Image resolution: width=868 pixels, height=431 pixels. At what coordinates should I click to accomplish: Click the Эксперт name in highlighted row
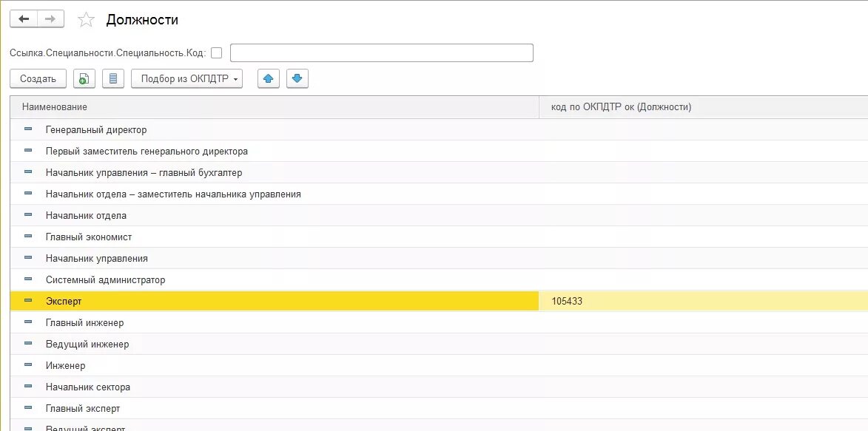click(x=64, y=302)
